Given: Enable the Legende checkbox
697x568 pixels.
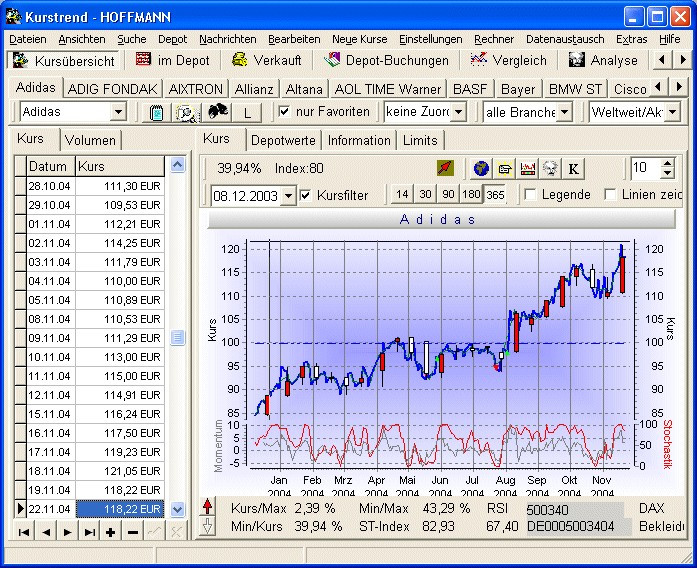Looking at the screenshot, I should pyautogui.click(x=530, y=195).
